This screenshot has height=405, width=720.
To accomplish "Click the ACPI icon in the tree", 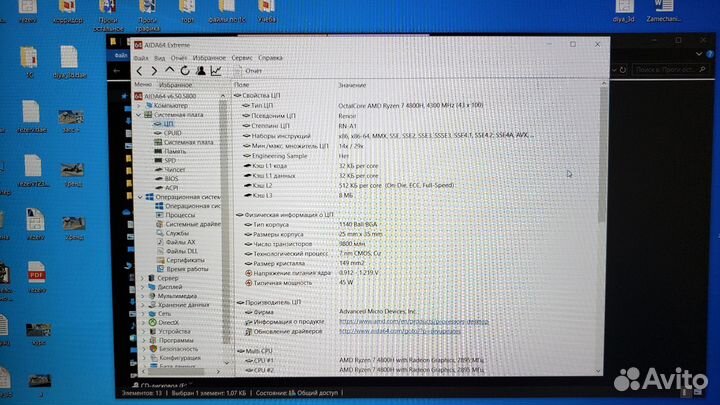I will tap(159, 188).
